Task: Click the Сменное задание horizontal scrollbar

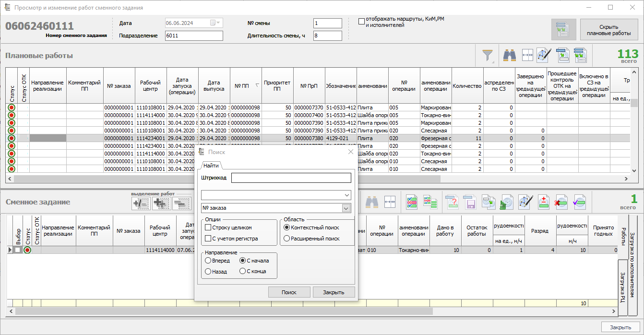Action: point(224,311)
